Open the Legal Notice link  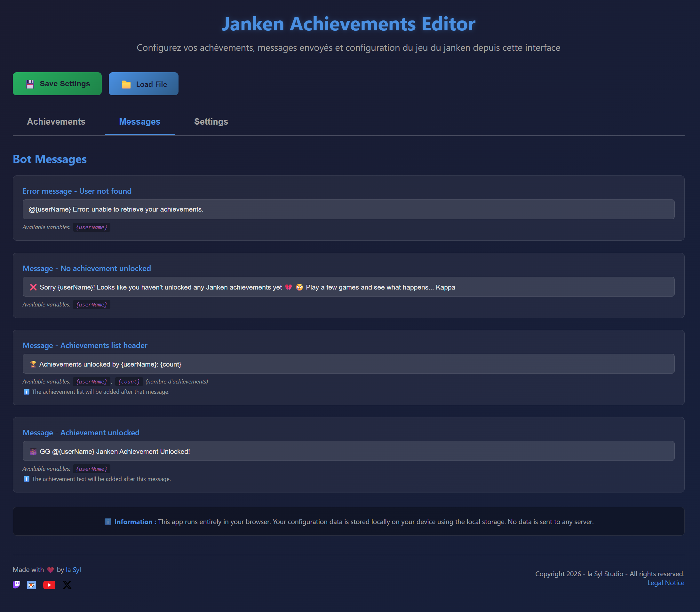point(665,583)
